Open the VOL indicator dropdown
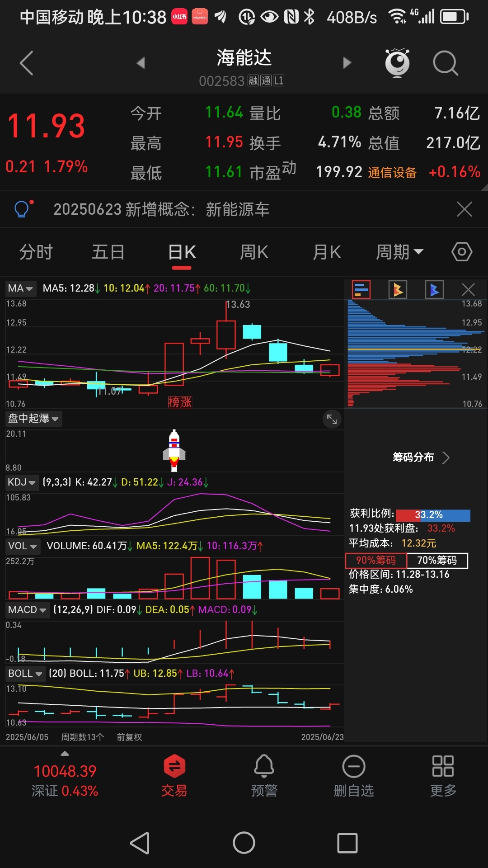 click(23, 546)
